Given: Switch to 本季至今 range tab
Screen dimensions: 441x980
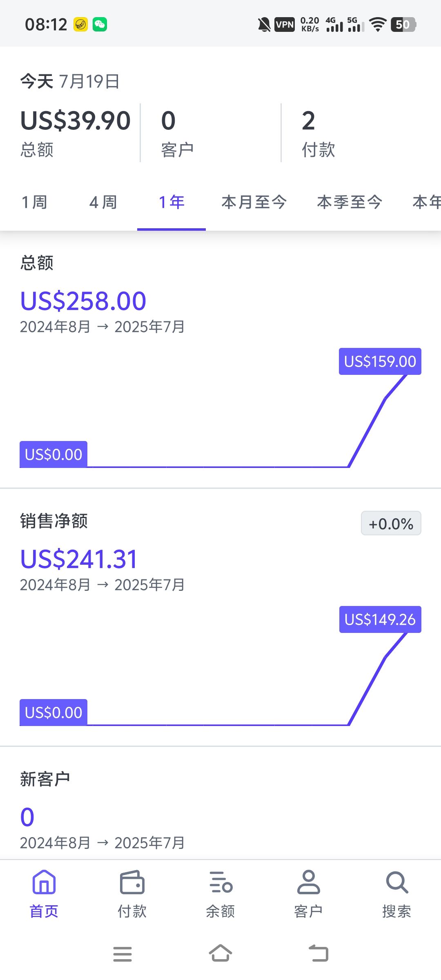Looking at the screenshot, I should tap(350, 202).
